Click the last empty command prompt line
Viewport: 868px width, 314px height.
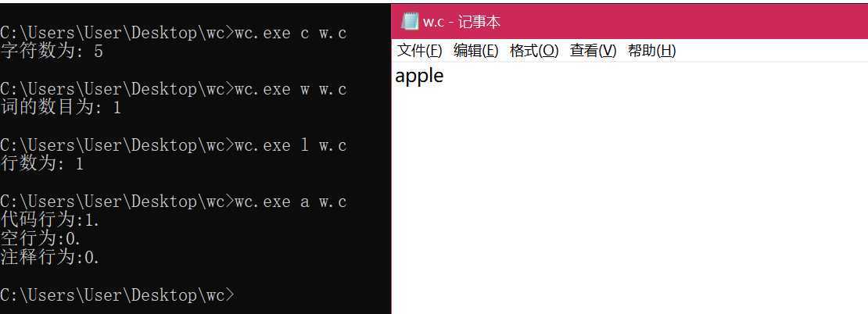pos(117,294)
